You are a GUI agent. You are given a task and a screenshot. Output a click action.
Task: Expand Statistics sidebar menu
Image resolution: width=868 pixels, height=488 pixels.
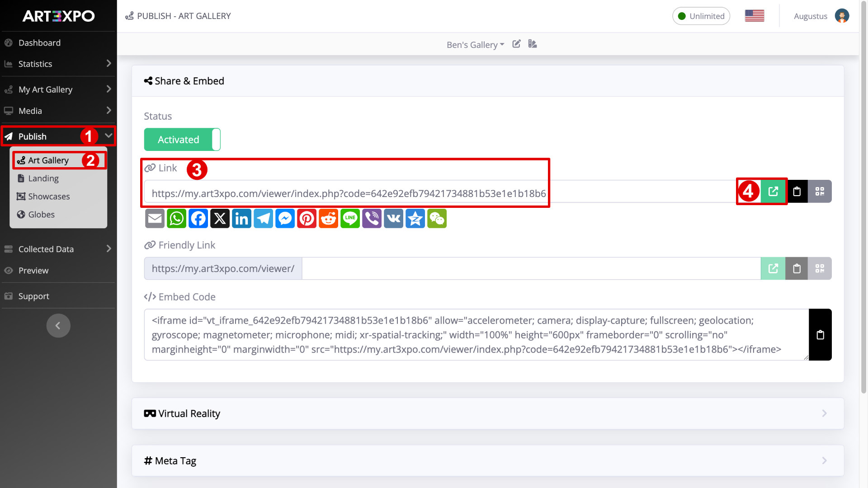(x=58, y=64)
